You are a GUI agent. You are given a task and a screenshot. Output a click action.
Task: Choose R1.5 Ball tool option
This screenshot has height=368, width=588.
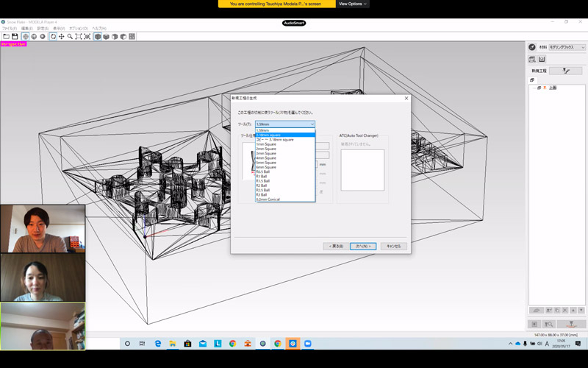click(x=285, y=181)
